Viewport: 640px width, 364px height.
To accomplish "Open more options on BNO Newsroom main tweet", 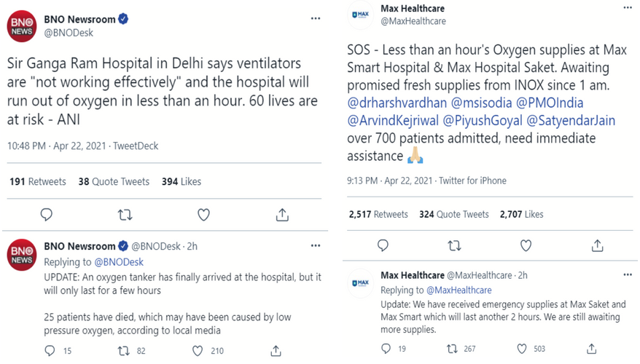I will coord(316,18).
